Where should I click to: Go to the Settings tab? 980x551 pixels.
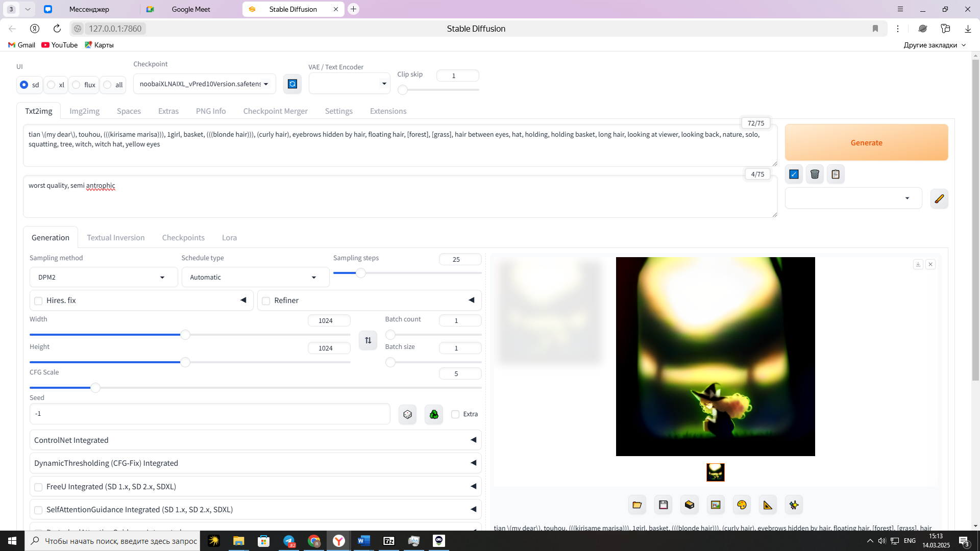(x=339, y=111)
